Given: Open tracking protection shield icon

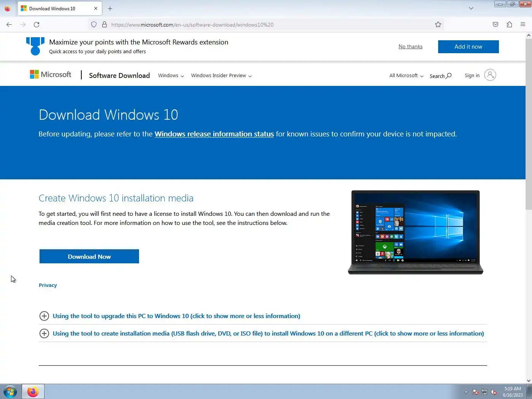Looking at the screenshot, I should coord(94,24).
